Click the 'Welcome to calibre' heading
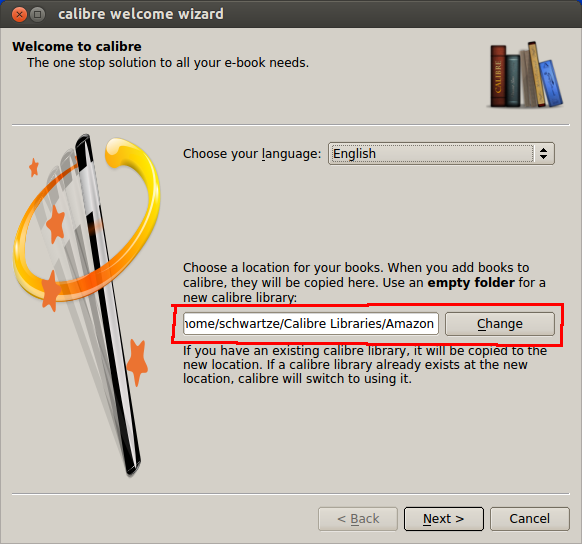 [x=77, y=47]
